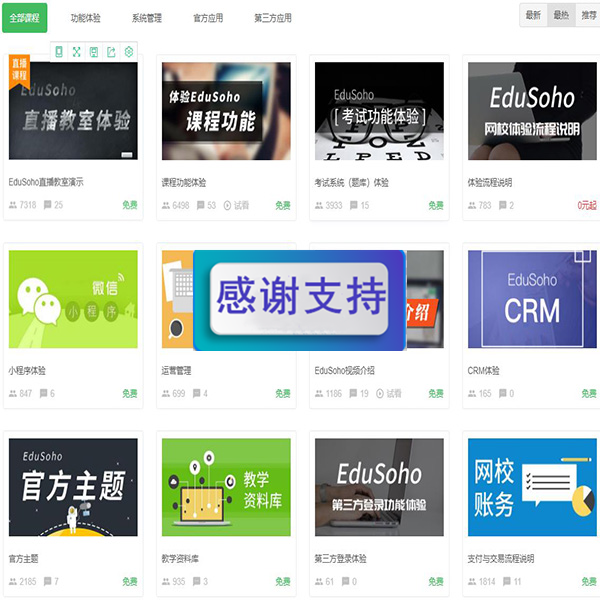600x600 pixels.
Task: Click the green 教学资料库 thumbnail
Action: 226,487
